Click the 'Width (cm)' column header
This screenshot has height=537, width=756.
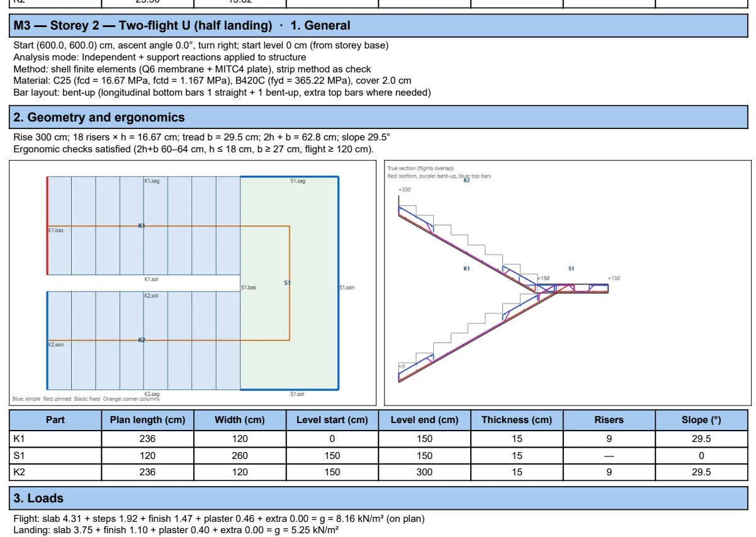(x=240, y=420)
